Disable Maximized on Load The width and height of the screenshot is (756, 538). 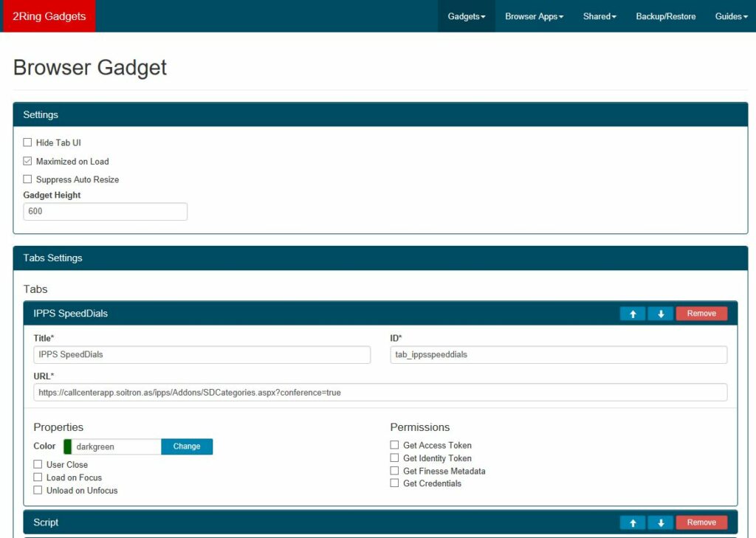point(27,161)
